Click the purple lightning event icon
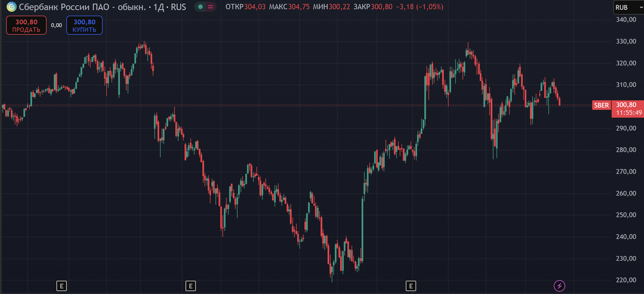The height and width of the screenshot is (294, 644). coord(560,285)
